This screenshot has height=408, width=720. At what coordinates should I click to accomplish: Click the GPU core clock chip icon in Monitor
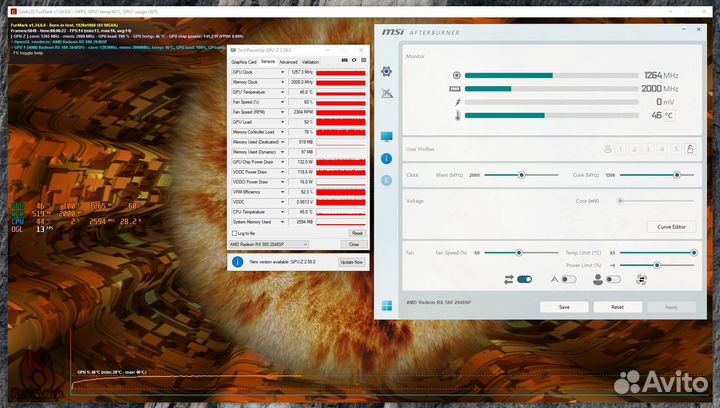(x=456, y=75)
